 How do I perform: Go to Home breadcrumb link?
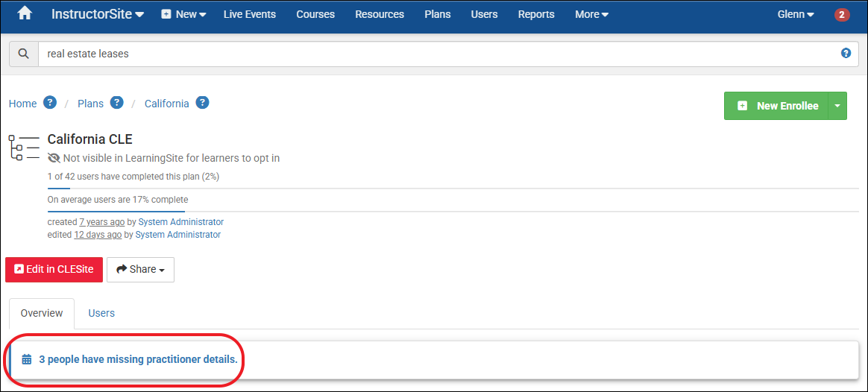[x=22, y=104]
